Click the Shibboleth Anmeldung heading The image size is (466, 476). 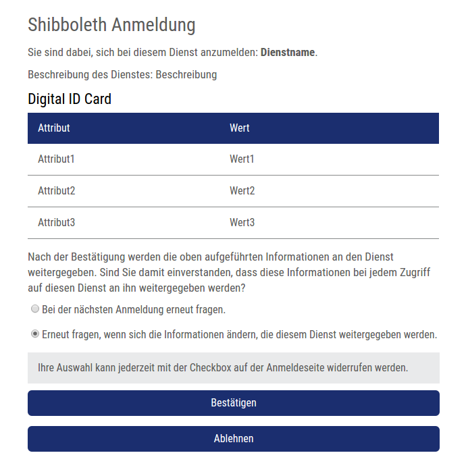[x=111, y=25]
